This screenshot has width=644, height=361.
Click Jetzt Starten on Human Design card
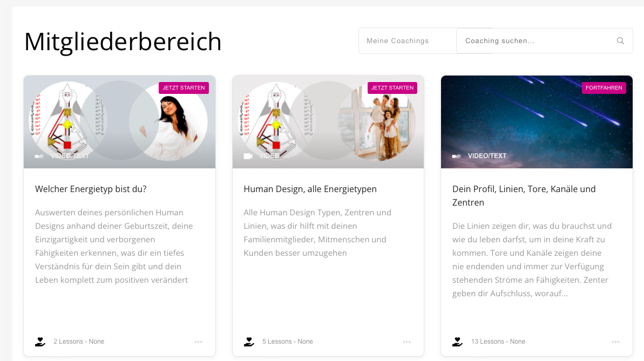pyautogui.click(x=392, y=88)
